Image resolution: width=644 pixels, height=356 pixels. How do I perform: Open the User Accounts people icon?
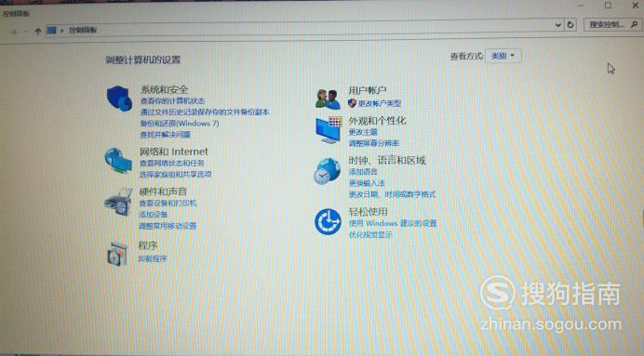pyautogui.click(x=328, y=99)
